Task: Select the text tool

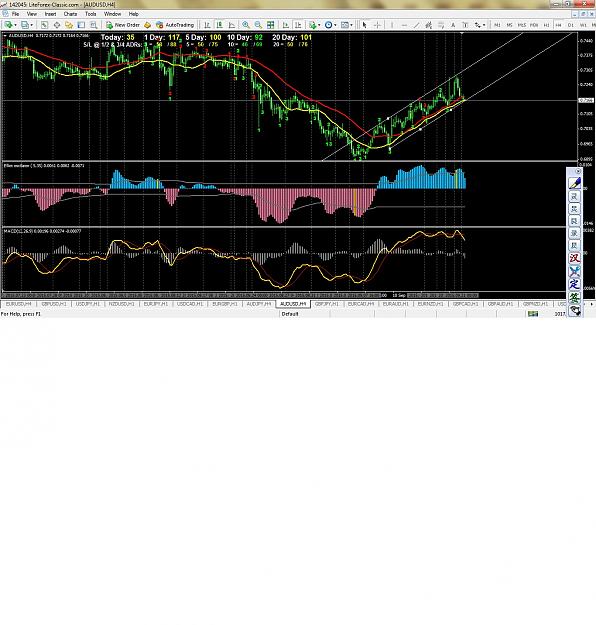Action: point(453,25)
